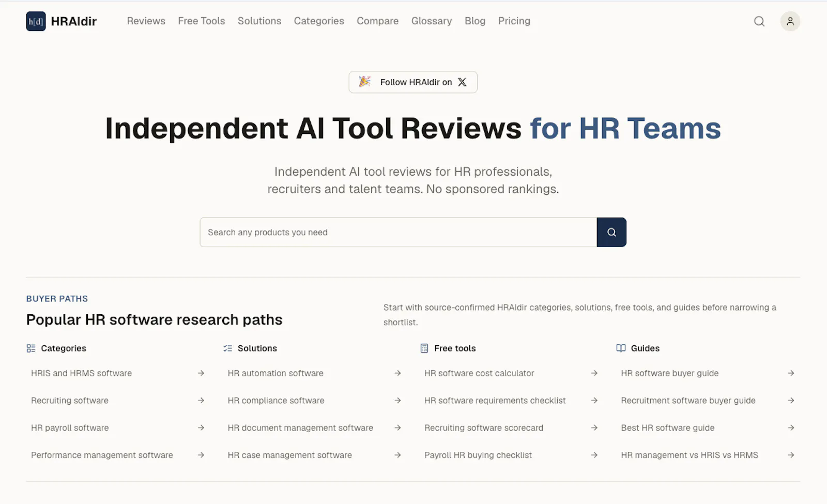Open the Glossary nav item
This screenshot has height=504, width=827.
click(x=432, y=21)
